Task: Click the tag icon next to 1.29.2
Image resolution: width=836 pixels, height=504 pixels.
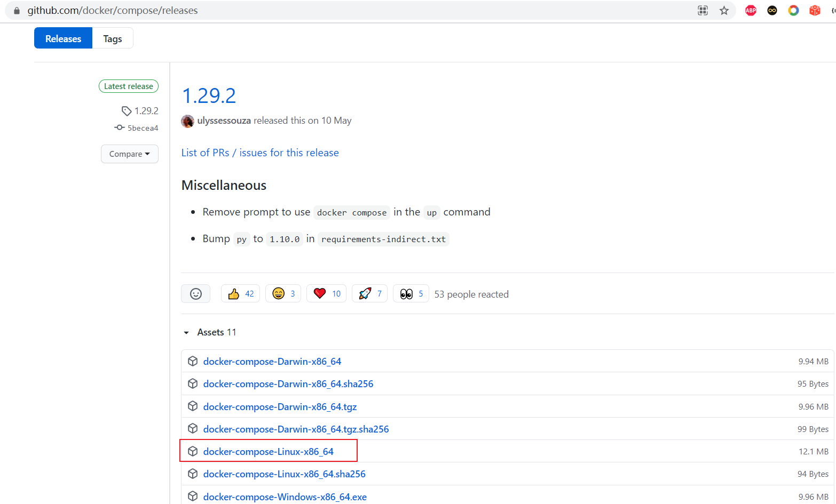Action: (x=127, y=111)
